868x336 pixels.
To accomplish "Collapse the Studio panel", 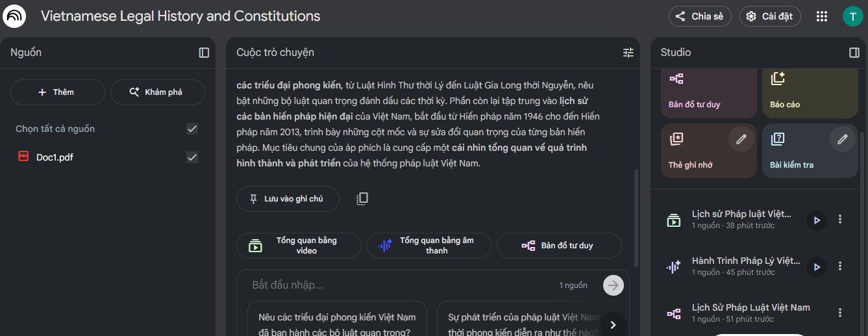I will click(x=854, y=53).
